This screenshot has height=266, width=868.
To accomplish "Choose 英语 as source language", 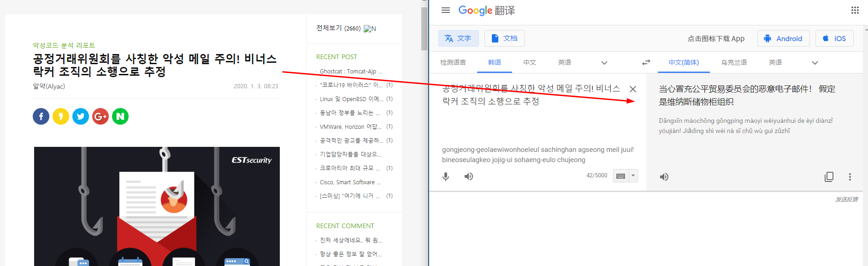I will tap(565, 62).
